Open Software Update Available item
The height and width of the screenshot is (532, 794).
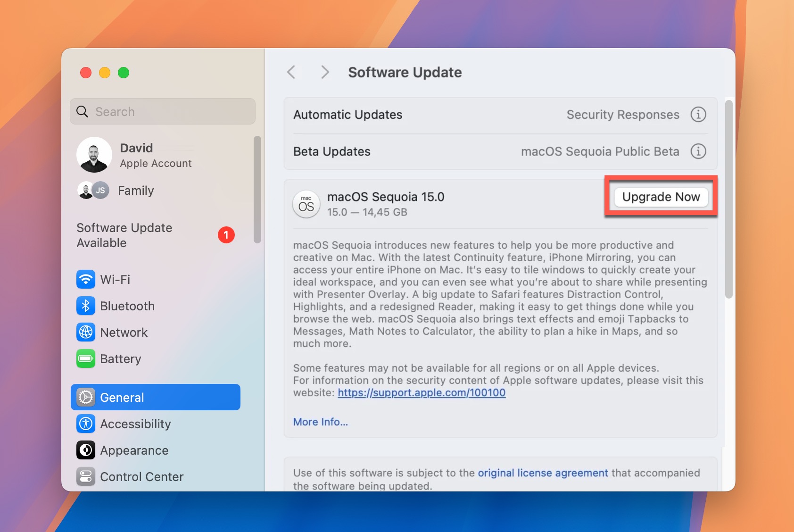(x=156, y=235)
